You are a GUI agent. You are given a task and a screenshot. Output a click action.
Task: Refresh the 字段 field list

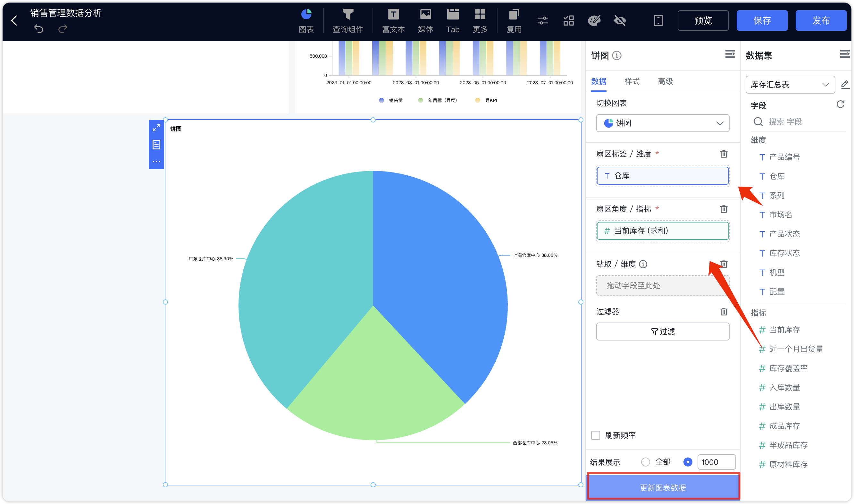(841, 105)
